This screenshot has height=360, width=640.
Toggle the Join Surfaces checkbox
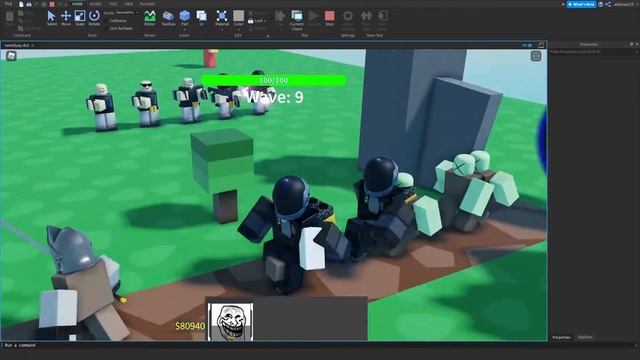(x=120, y=29)
